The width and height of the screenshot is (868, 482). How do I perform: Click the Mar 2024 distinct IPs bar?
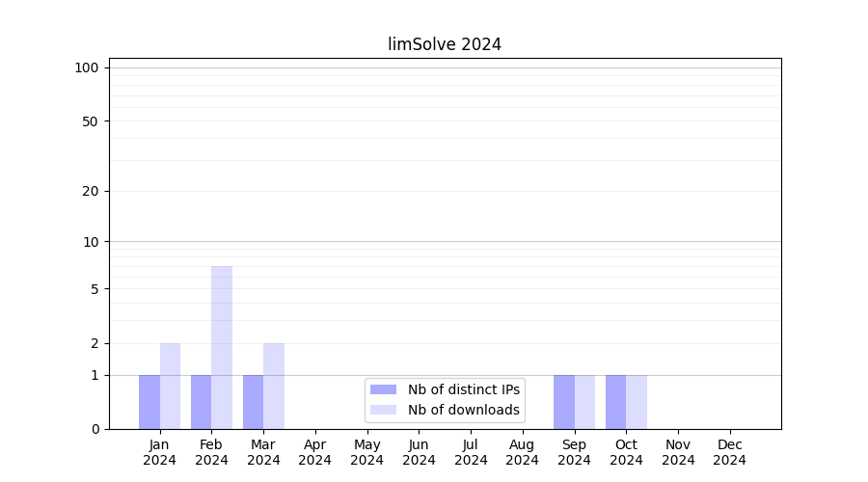[253, 402]
